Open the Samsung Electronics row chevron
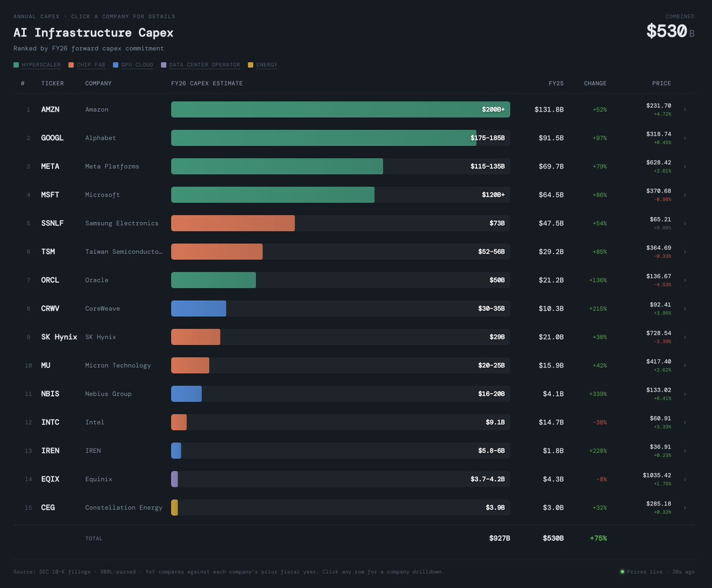 click(x=685, y=224)
